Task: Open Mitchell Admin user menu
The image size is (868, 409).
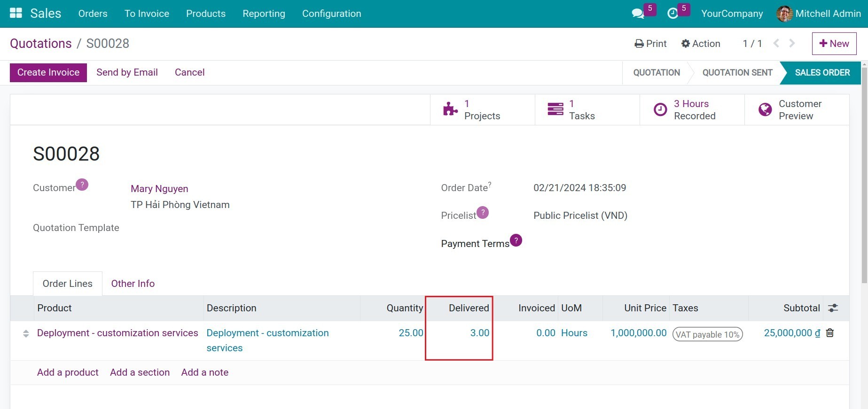Action: [819, 14]
